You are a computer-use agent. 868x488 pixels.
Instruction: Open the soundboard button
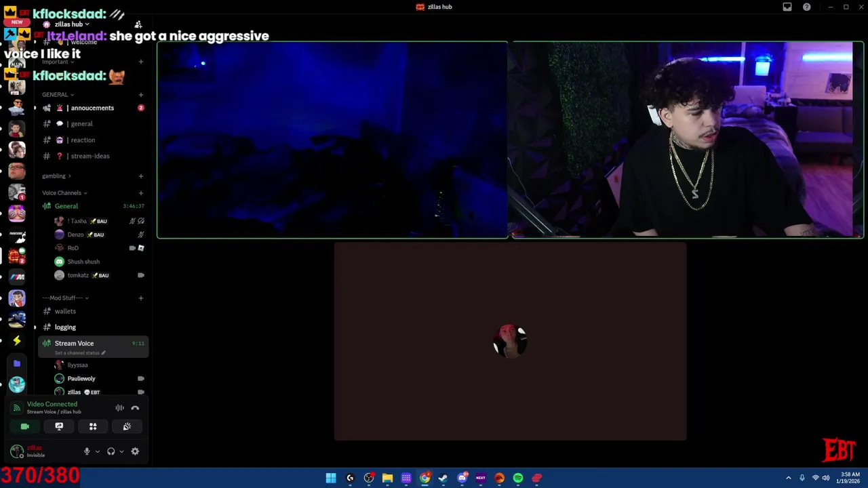click(127, 426)
